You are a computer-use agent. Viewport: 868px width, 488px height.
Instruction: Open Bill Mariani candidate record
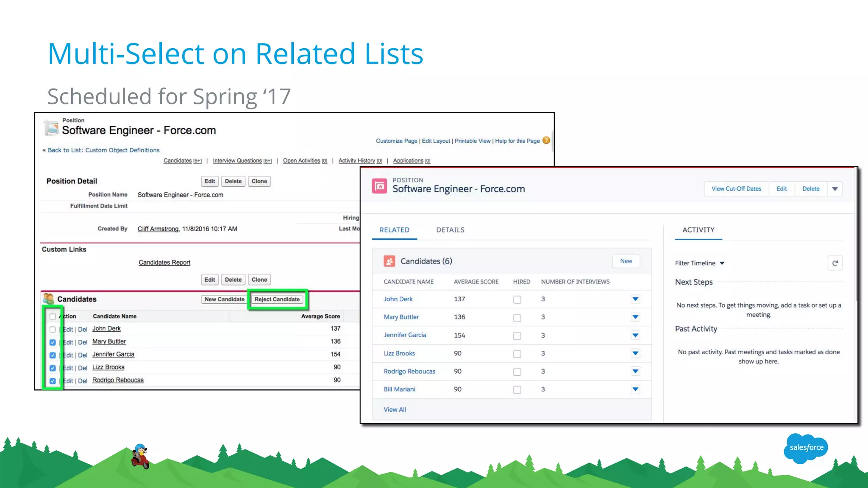tap(399, 389)
